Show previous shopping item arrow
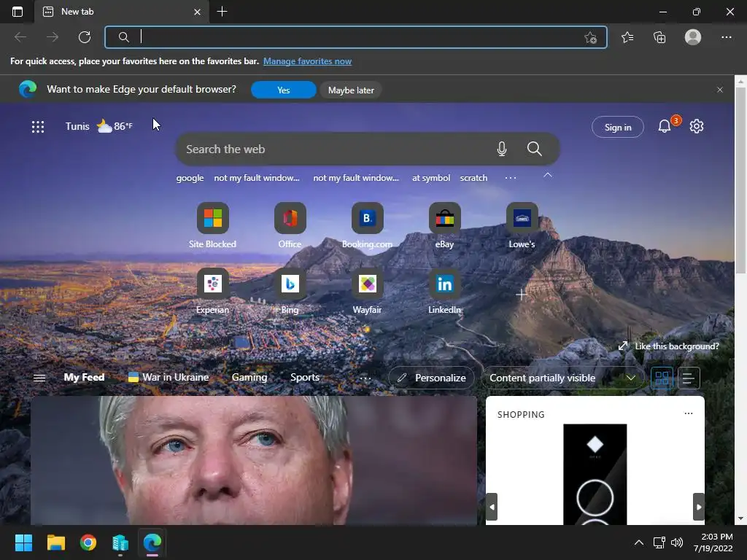This screenshot has height=560, width=747. click(x=492, y=507)
